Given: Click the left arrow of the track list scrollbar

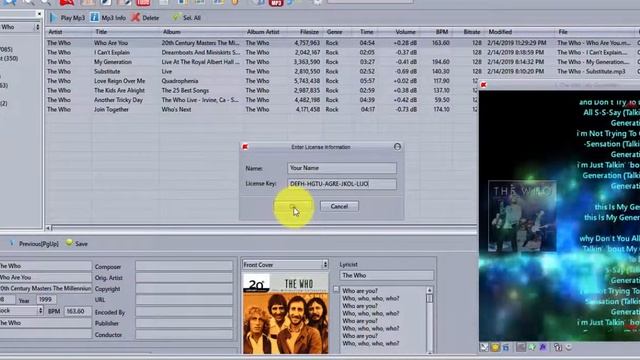Looking at the screenshot, I should 48,228.
